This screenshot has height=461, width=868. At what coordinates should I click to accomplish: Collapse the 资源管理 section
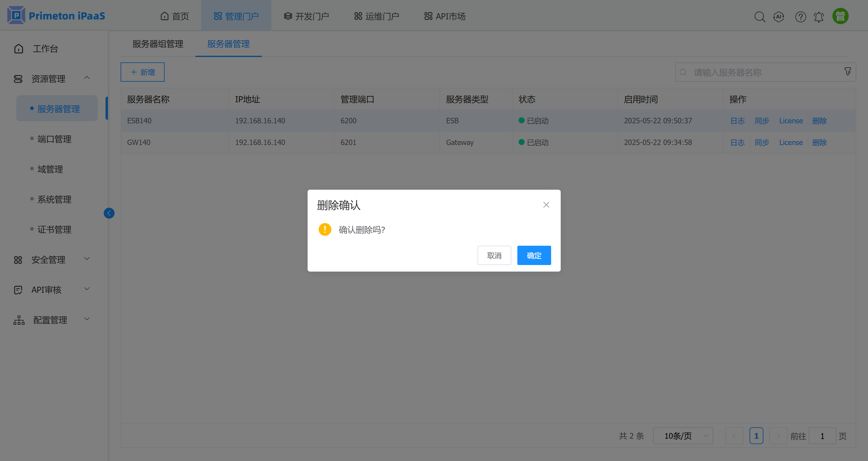(x=87, y=77)
